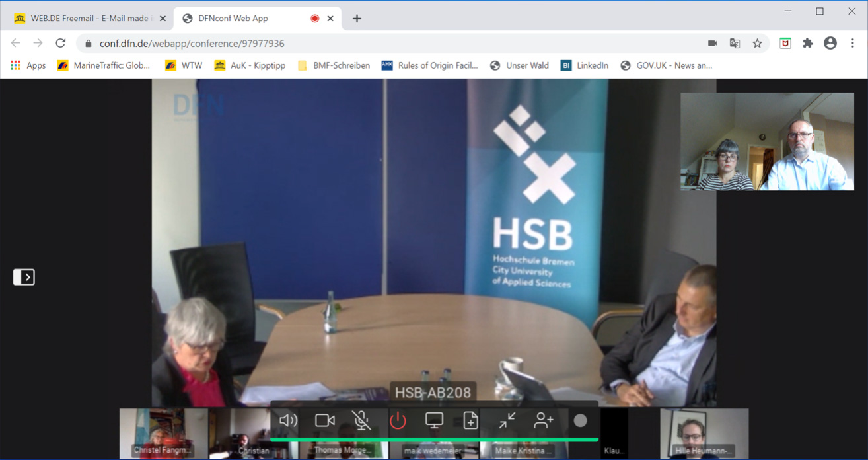Exit fullscreen with inward arrows icon
The width and height of the screenshot is (868, 460).
click(x=507, y=420)
